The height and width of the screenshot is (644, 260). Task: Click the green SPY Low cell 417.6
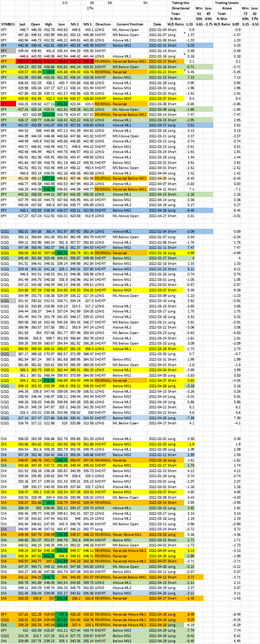tap(62, 614)
